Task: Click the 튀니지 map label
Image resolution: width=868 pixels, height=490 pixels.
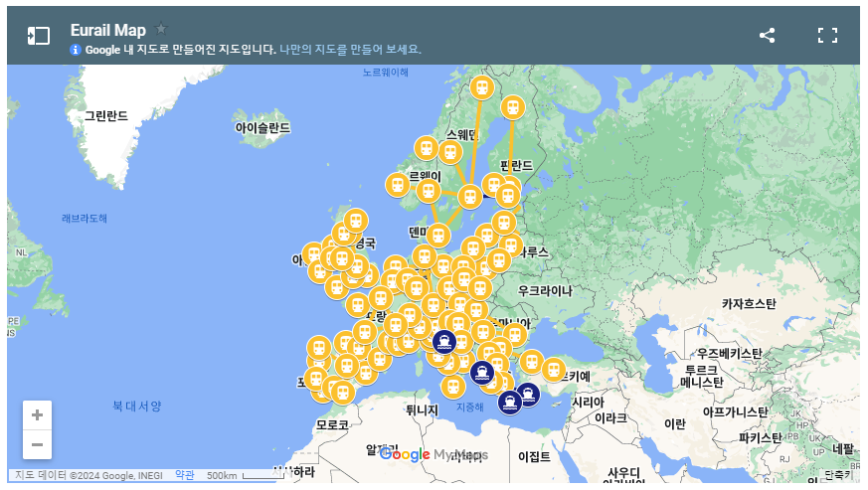Action: coord(422,410)
